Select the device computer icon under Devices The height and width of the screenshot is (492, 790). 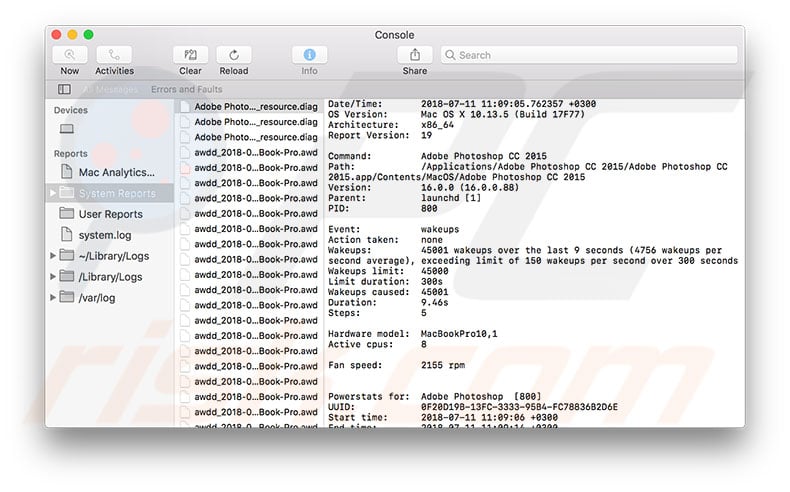pos(67,129)
